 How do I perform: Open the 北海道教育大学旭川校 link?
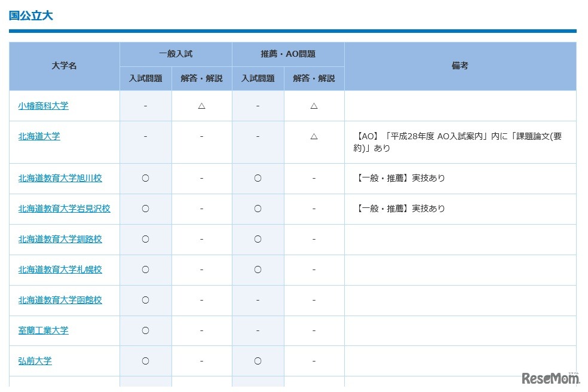tap(60, 178)
